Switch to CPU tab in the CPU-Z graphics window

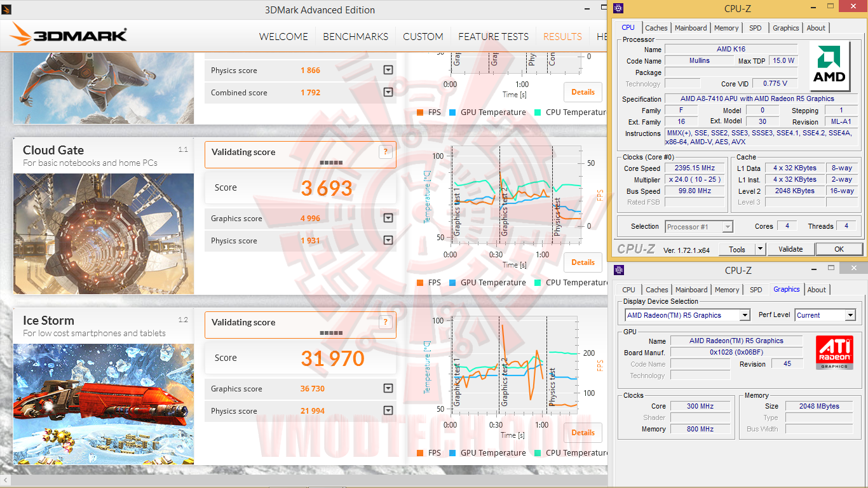coord(628,290)
